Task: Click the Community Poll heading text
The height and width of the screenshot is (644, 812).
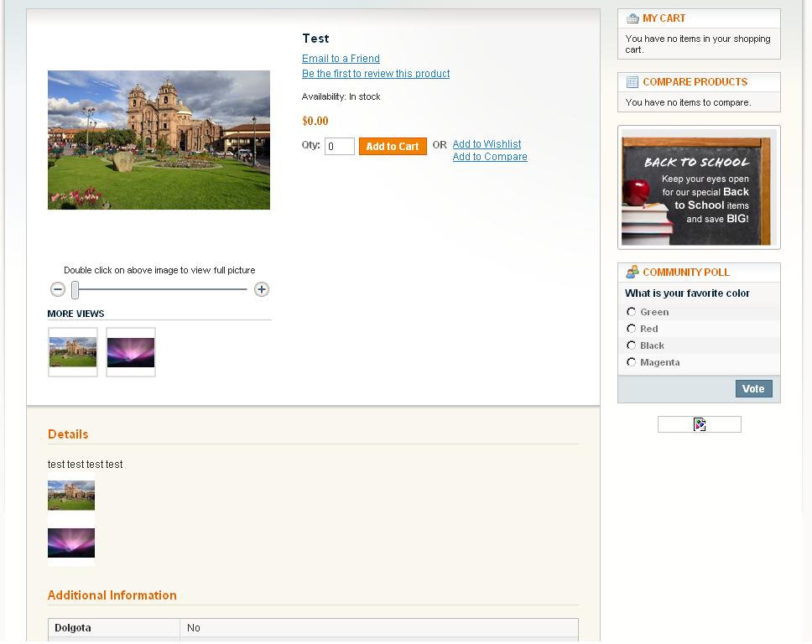Action: (686, 273)
